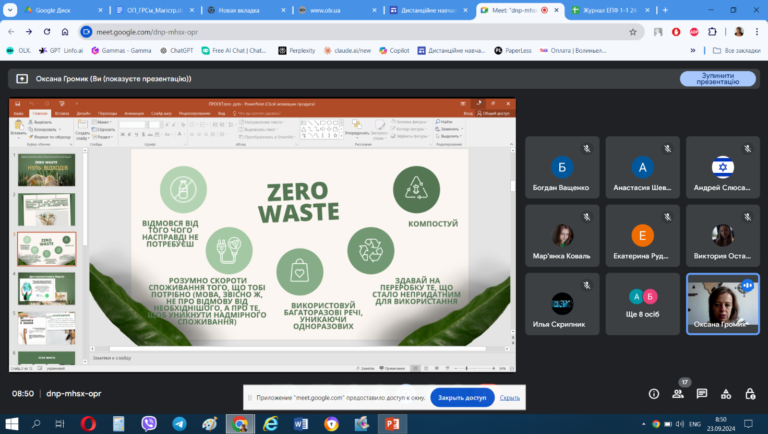Screen dimensions: 768x434
Task: Open the Perplexity bookmark
Action: [297, 50]
